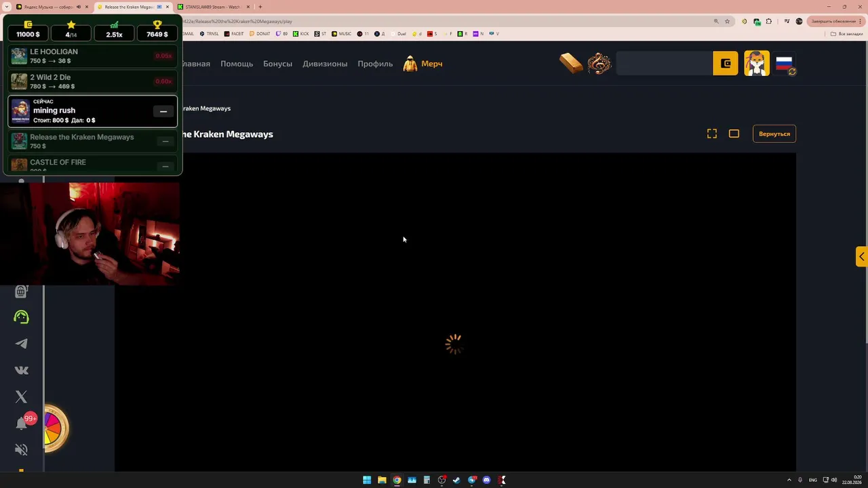Image resolution: width=868 pixels, height=488 pixels.
Task: Open the browser extensions puzzle icon
Action: point(768,21)
